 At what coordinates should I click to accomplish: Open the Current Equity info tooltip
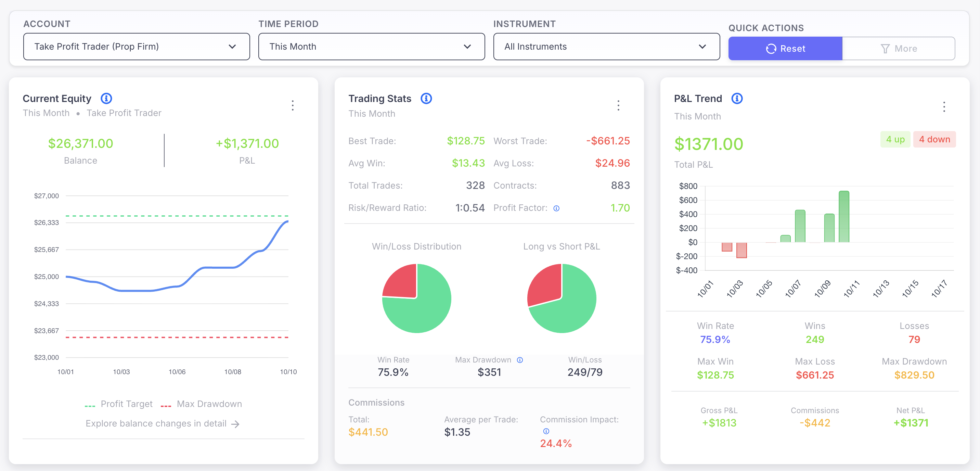coord(106,98)
